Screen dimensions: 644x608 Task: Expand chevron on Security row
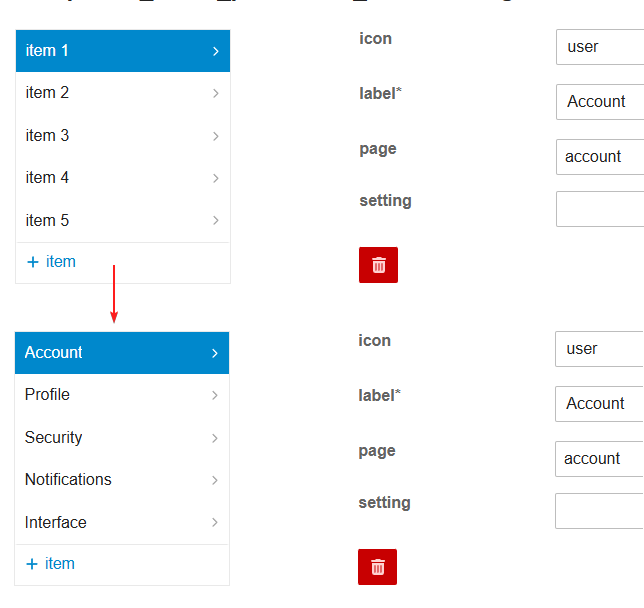coord(215,438)
